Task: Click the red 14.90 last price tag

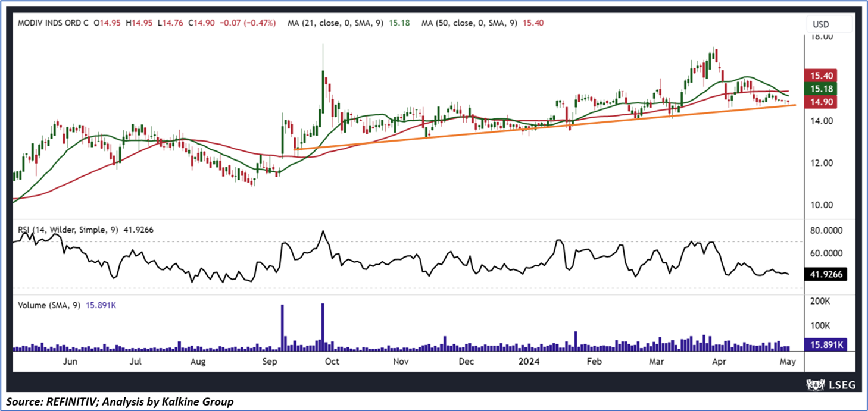Action: [x=820, y=102]
